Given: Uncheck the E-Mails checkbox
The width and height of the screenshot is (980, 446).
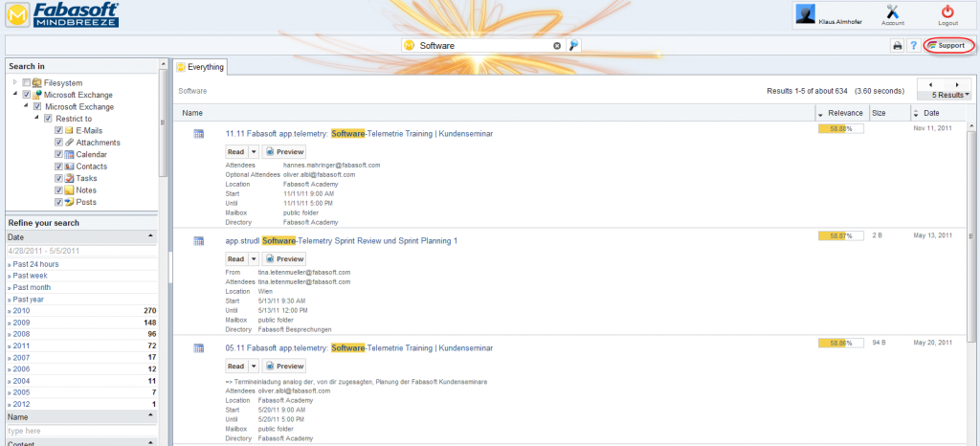Looking at the screenshot, I should (x=58, y=130).
